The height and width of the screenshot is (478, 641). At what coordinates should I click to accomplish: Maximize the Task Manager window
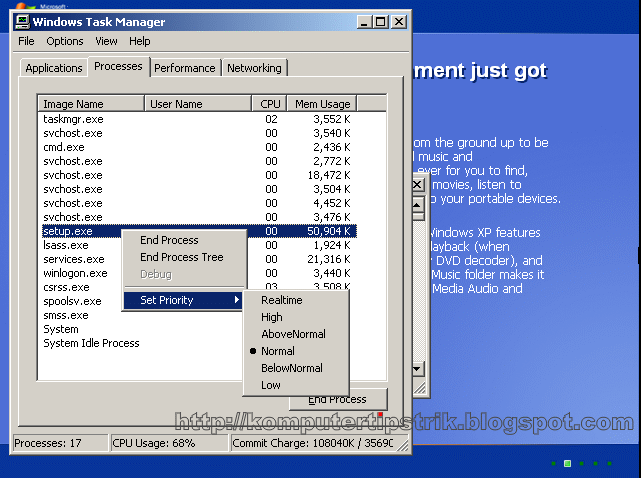coord(380,22)
